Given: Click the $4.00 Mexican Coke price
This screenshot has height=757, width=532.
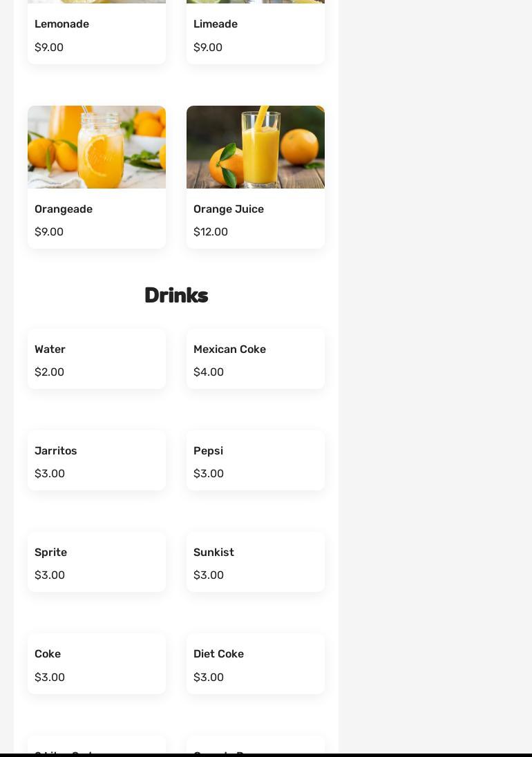Looking at the screenshot, I should tap(209, 372).
